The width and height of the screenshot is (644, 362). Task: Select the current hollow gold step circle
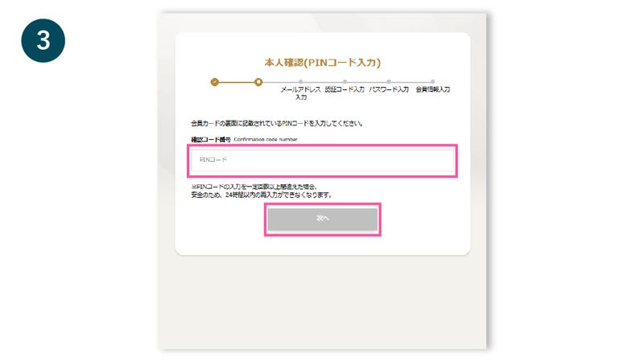tap(258, 82)
